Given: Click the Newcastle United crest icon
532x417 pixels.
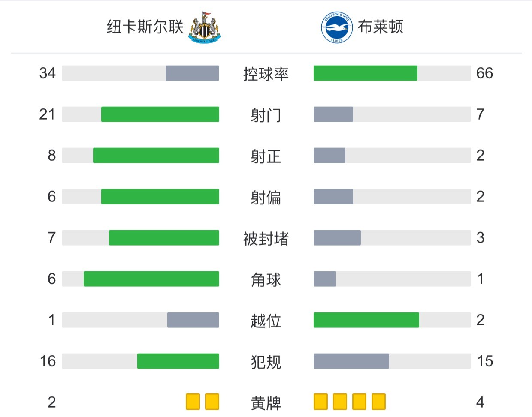Looking at the screenshot, I should [x=205, y=27].
